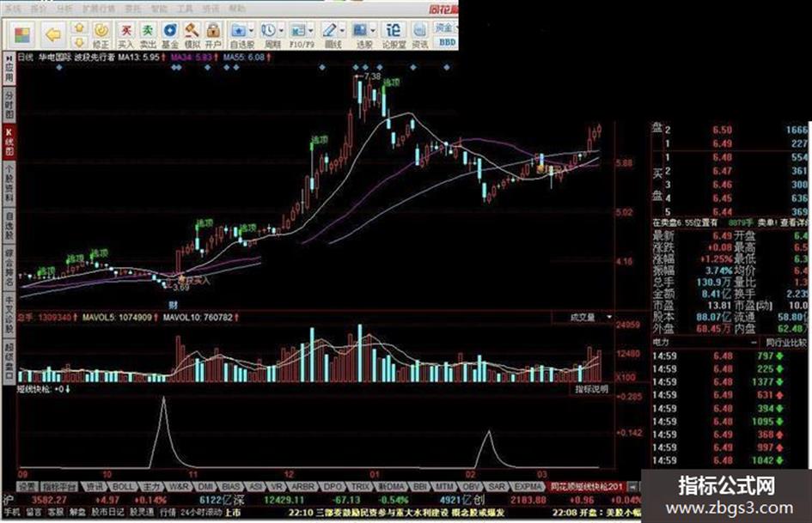This screenshot has width=812, height=523.
Task: Click the yellow back arrow icon
Action: point(52,34)
